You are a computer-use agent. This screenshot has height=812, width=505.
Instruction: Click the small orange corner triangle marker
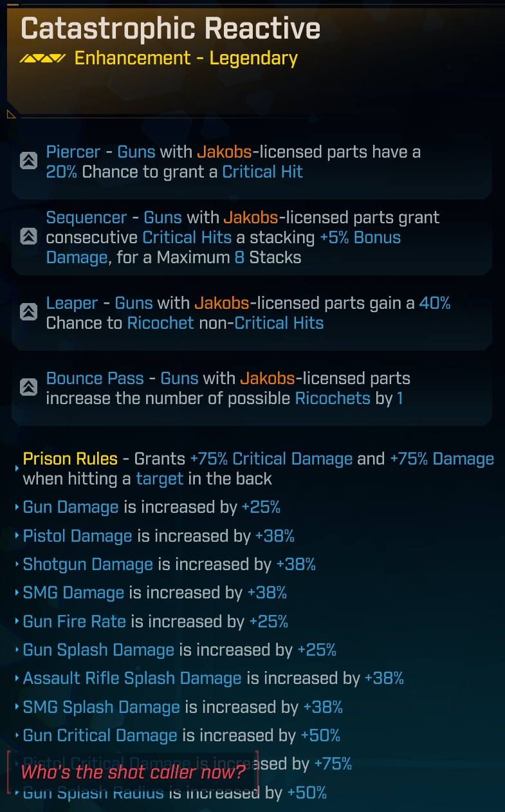pos(11,115)
